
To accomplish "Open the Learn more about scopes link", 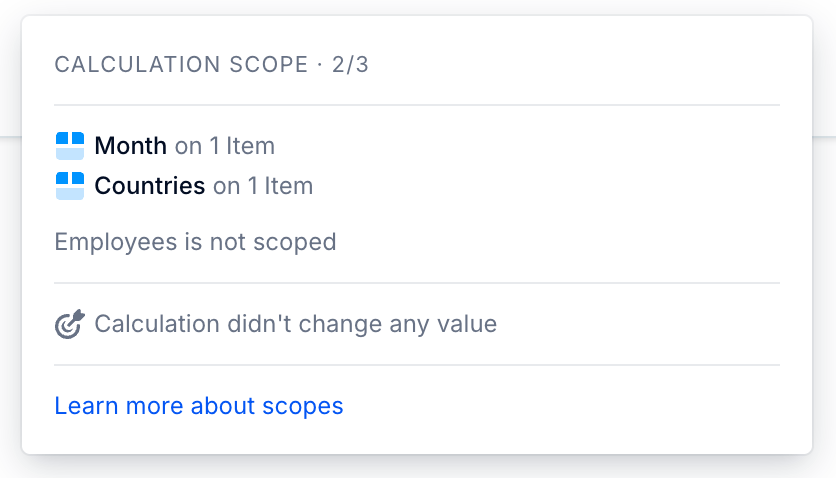I will click(199, 406).
